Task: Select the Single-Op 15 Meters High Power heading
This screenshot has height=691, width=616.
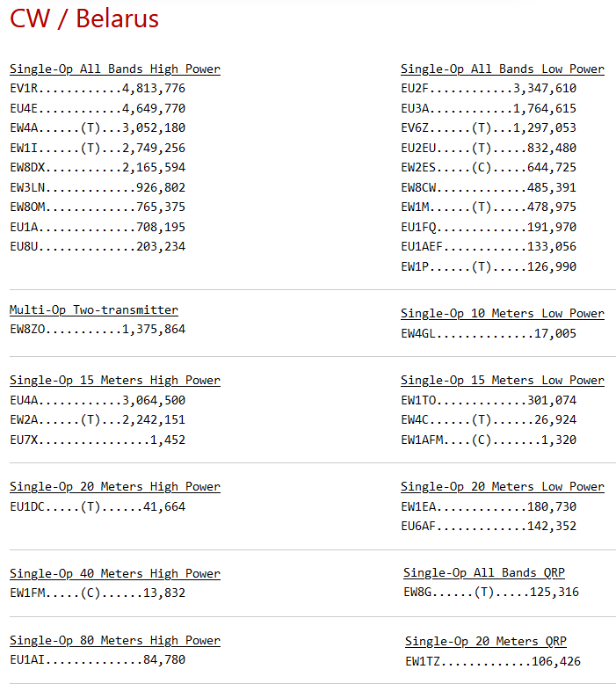Action: [x=114, y=380]
